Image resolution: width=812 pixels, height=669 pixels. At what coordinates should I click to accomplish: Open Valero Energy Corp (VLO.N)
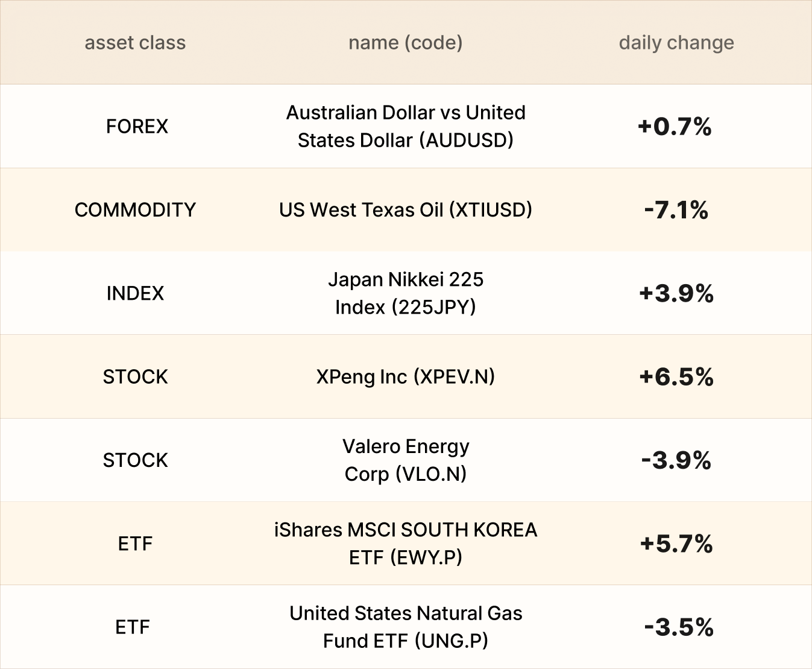tap(405, 460)
